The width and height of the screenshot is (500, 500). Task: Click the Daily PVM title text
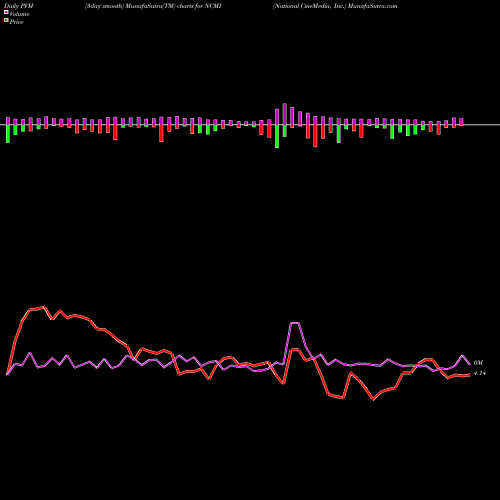(x=19, y=6)
